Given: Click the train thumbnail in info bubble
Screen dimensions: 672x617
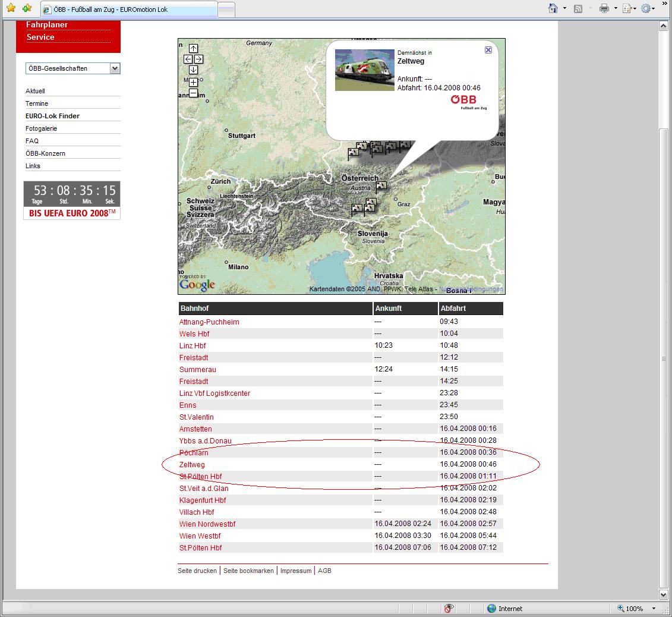Looking at the screenshot, I should pos(365,70).
